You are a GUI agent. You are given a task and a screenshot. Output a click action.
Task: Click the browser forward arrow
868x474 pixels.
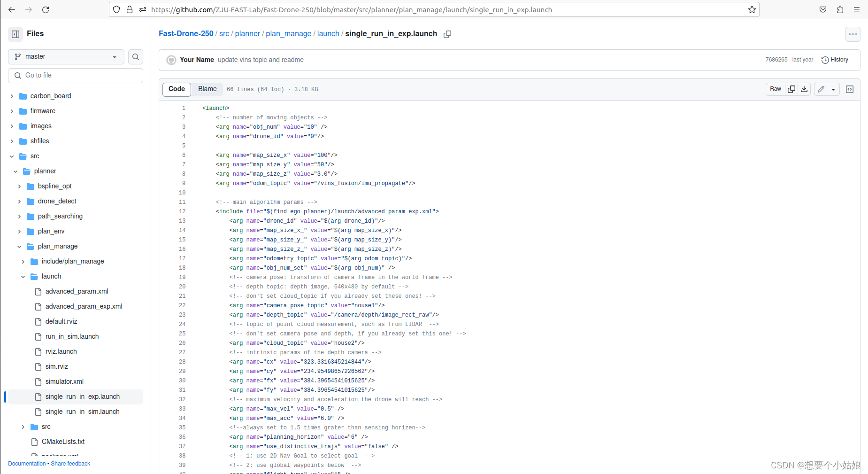click(x=29, y=9)
